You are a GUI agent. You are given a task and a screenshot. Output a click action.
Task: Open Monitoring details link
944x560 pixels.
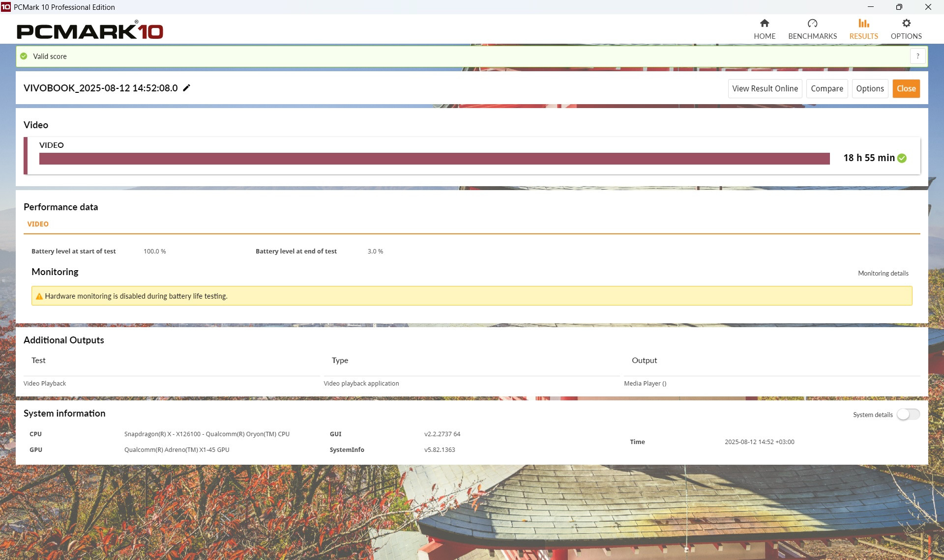click(883, 273)
